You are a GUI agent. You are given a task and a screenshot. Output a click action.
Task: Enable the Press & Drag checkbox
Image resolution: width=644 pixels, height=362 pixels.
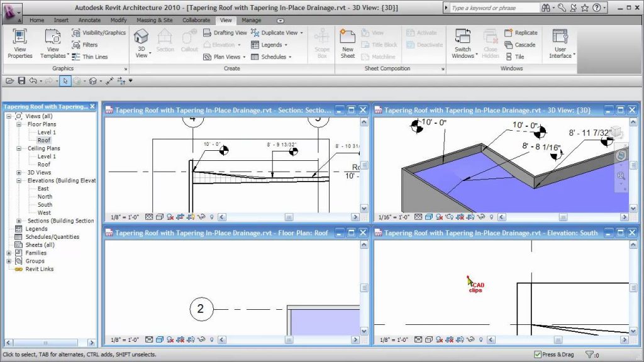(x=538, y=354)
